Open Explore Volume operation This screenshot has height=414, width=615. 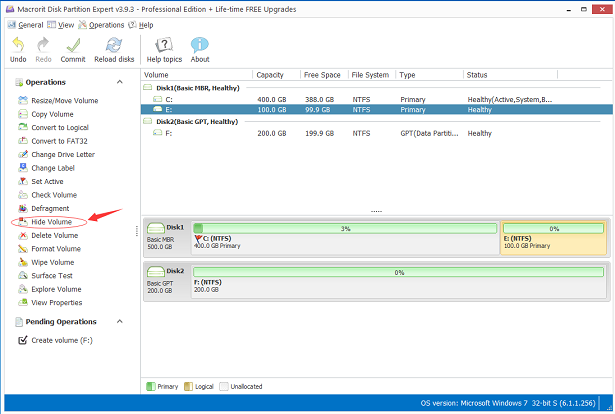[50, 289]
